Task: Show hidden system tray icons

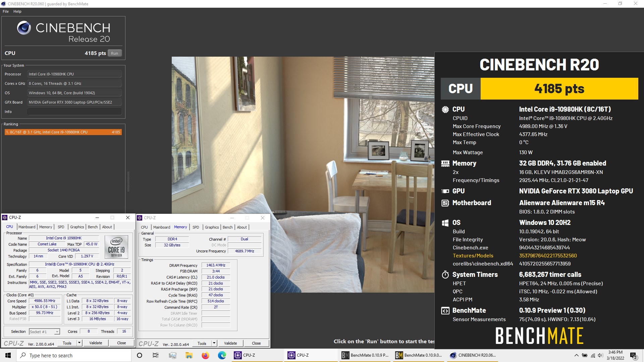Action: (x=576, y=355)
